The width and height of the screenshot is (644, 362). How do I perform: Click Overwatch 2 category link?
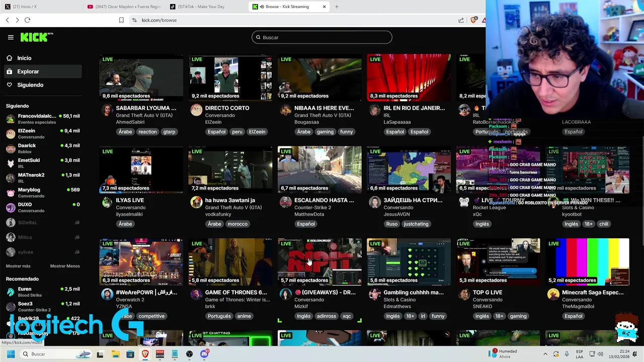tap(130, 300)
